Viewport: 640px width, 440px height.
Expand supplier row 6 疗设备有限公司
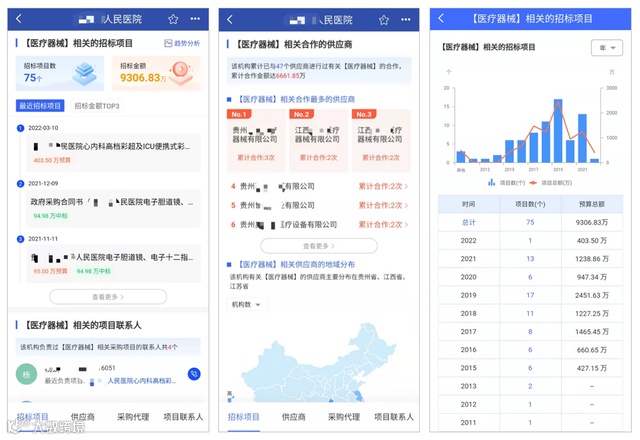pos(319,224)
